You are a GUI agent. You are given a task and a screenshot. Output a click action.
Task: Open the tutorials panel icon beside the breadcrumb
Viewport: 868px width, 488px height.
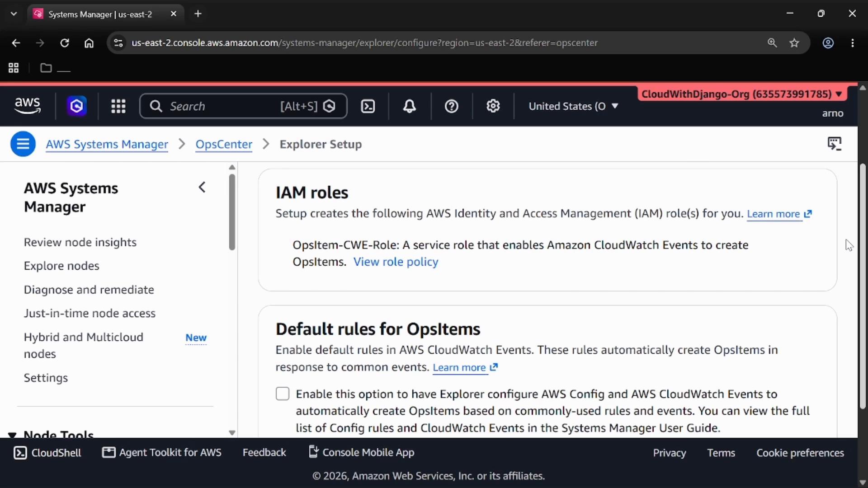[835, 144]
